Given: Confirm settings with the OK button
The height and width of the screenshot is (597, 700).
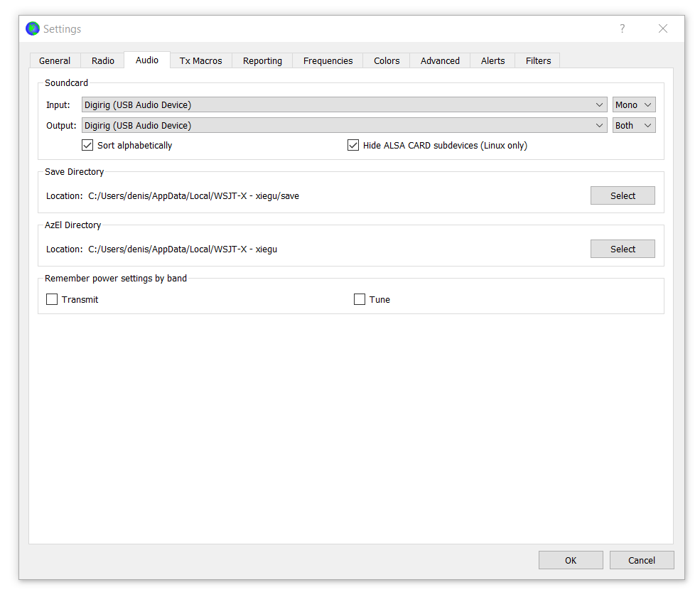Looking at the screenshot, I should 571,560.
